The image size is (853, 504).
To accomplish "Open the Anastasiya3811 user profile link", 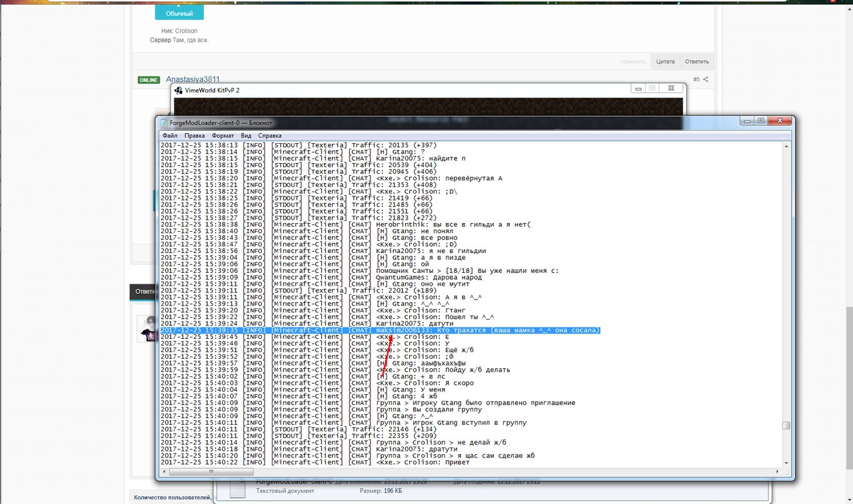I will point(193,79).
